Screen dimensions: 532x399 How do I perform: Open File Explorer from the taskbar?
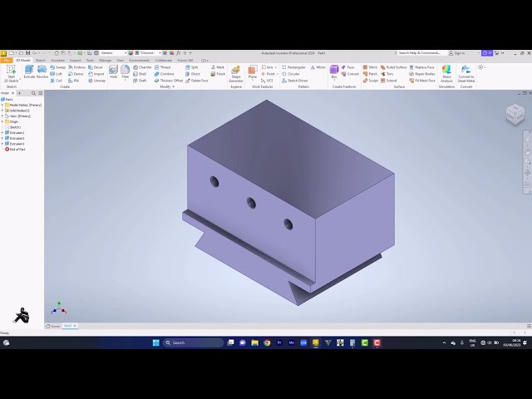point(255,342)
